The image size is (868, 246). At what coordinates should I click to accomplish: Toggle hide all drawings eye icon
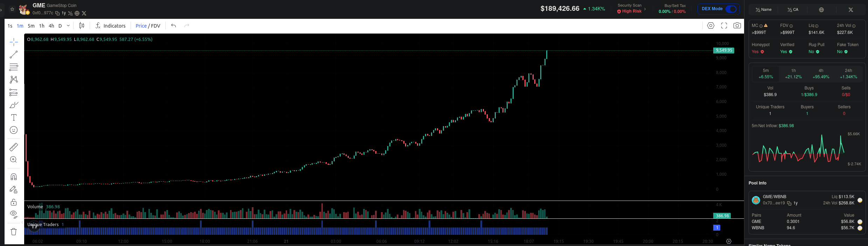(14, 214)
